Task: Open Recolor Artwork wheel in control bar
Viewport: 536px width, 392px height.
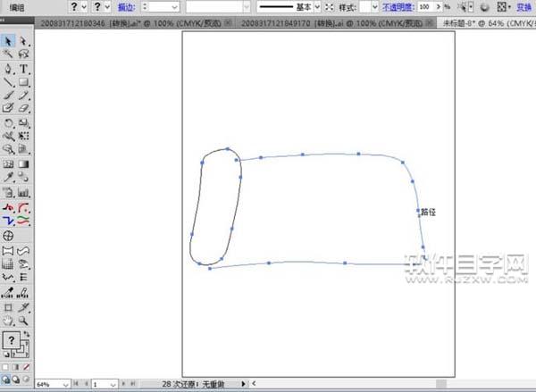Action: point(484,7)
